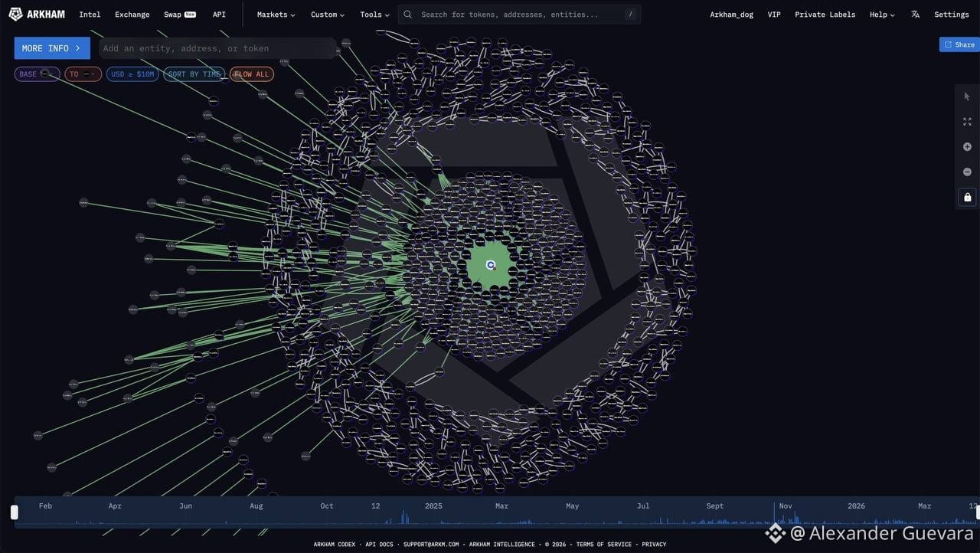
Task: Click the left timeline range handle
Action: [14, 512]
